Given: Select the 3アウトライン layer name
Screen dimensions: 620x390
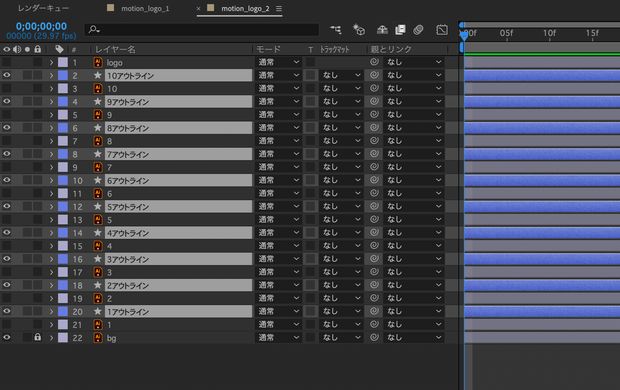Looking at the screenshot, I should 178,259.
